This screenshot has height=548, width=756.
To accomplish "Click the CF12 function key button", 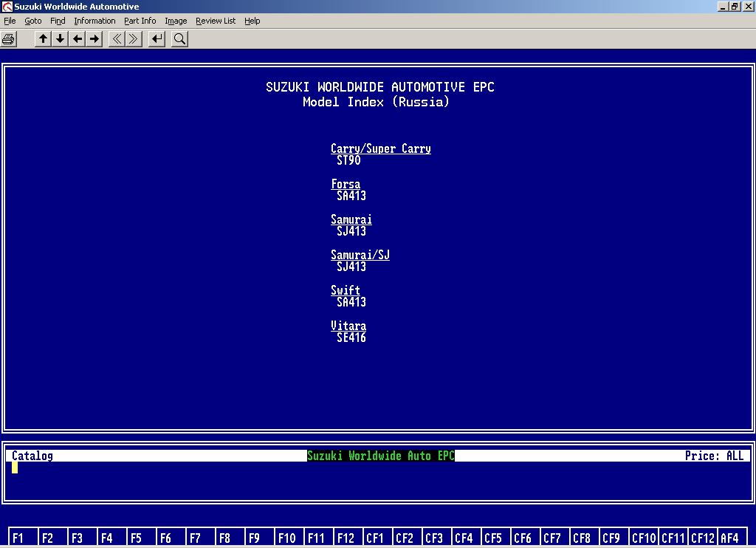I will coord(703,538).
